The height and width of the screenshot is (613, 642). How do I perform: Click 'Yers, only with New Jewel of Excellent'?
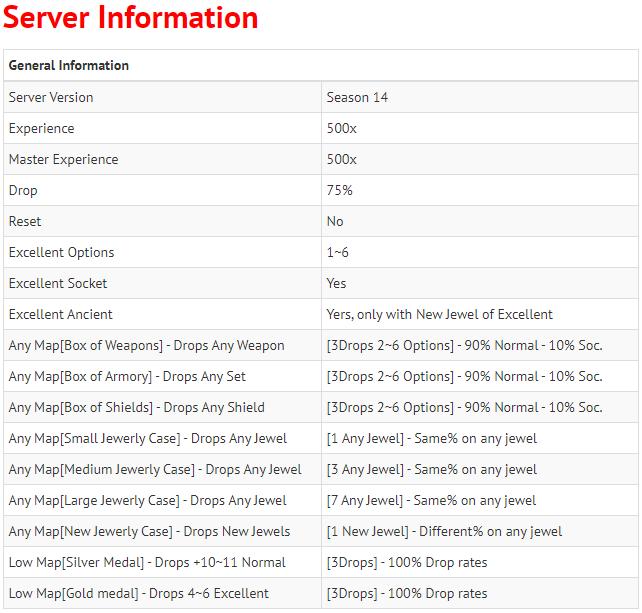pyautogui.click(x=439, y=314)
